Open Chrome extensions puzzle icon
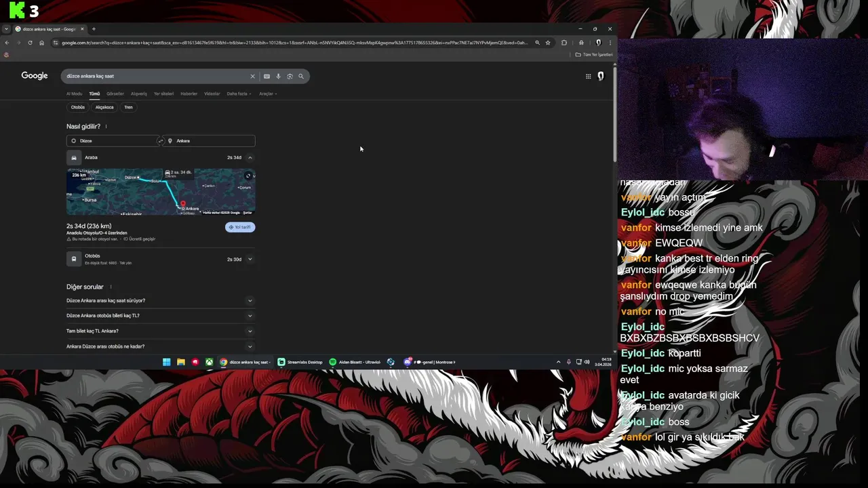The image size is (868, 488). point(564,43)
